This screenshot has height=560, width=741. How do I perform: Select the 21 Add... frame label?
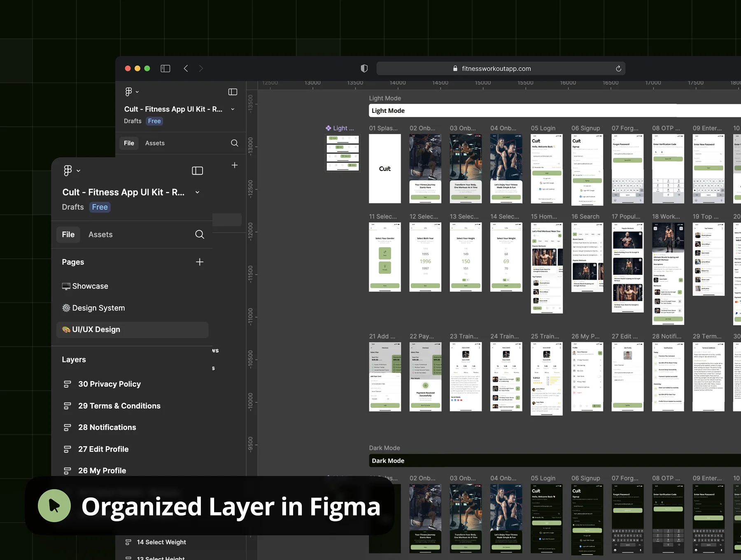click(382, 336)
